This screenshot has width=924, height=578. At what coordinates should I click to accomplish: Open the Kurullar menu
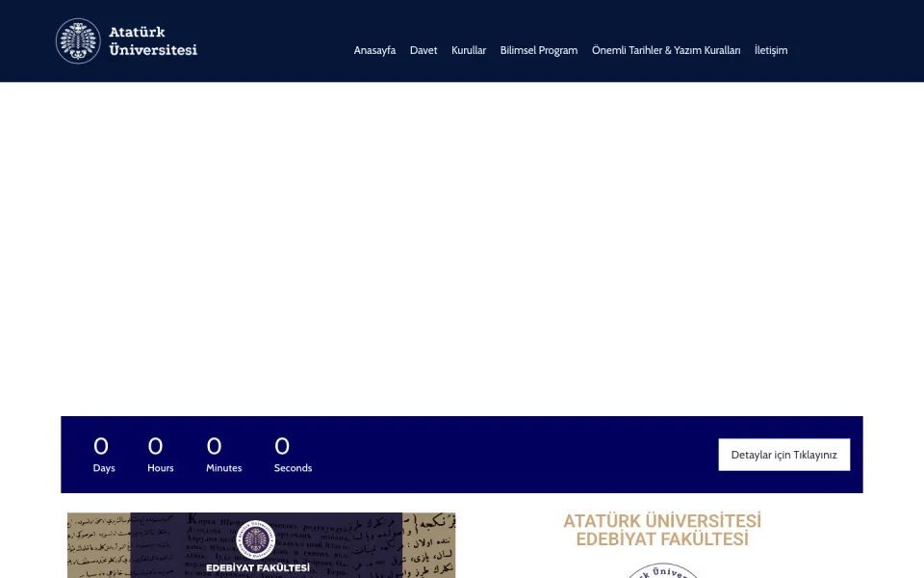pos(469,50)
